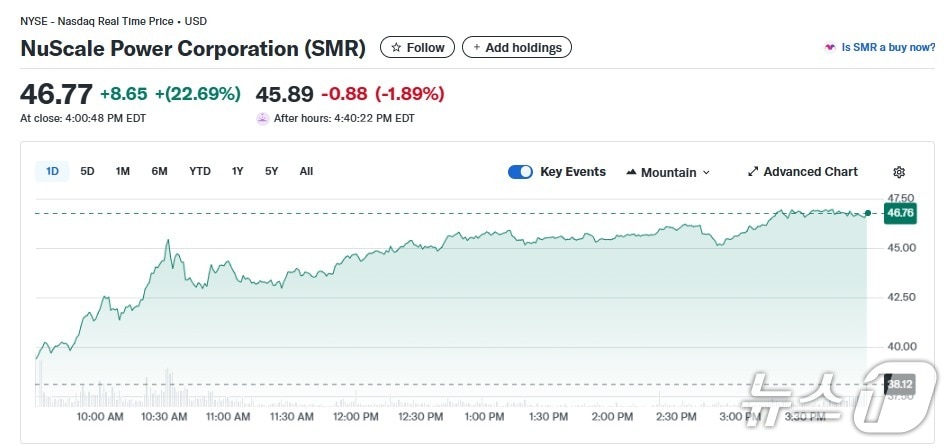This screenshot has width=952, height=448.
Task: Select the 1M range tab
Action: pos(123,171)
